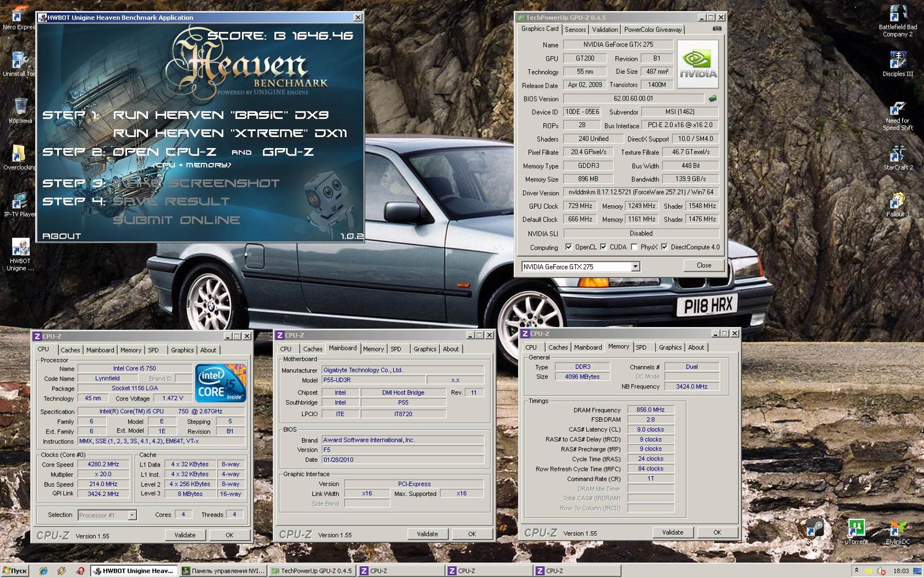The width and height of the screenshot is (924, 578).
Task: Click OK in the Mainboard CPU-Z window
Action: click(x=472, y=534)
